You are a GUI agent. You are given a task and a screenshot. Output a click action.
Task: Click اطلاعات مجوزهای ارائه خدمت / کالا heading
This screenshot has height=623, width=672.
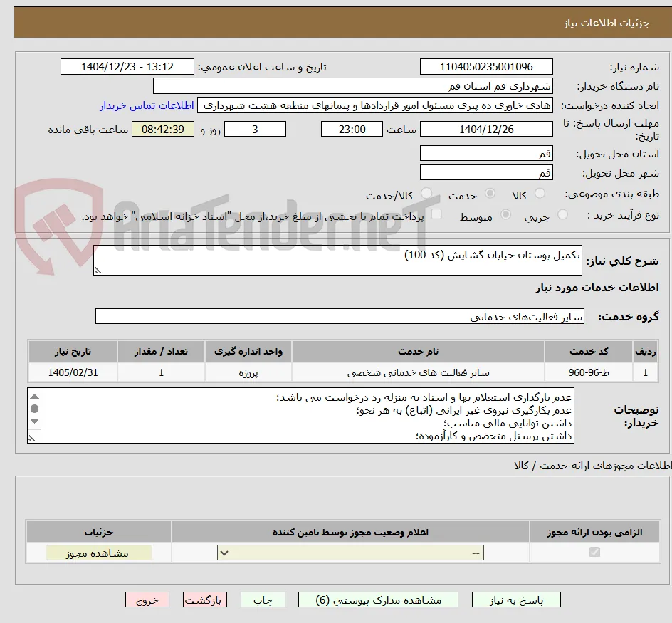593,465
